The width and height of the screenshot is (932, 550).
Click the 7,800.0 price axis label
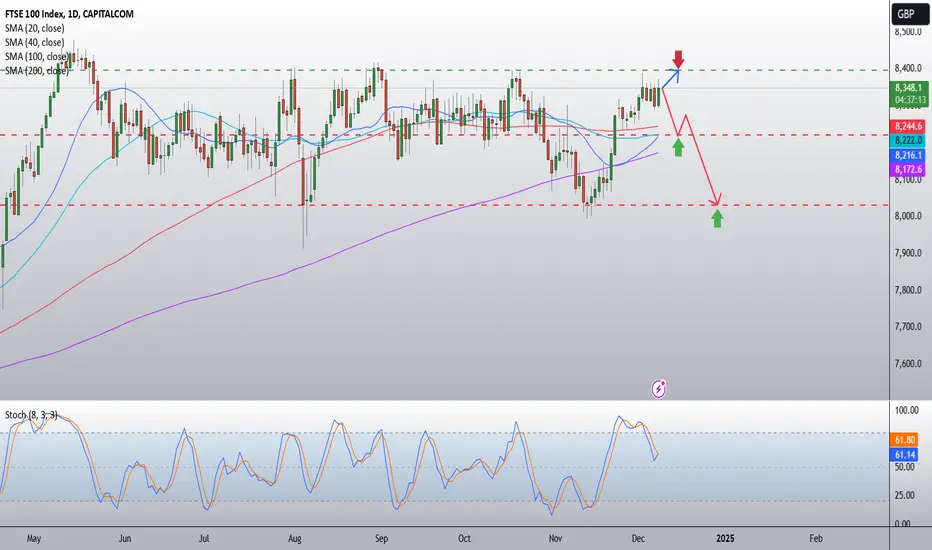(908, 290)
